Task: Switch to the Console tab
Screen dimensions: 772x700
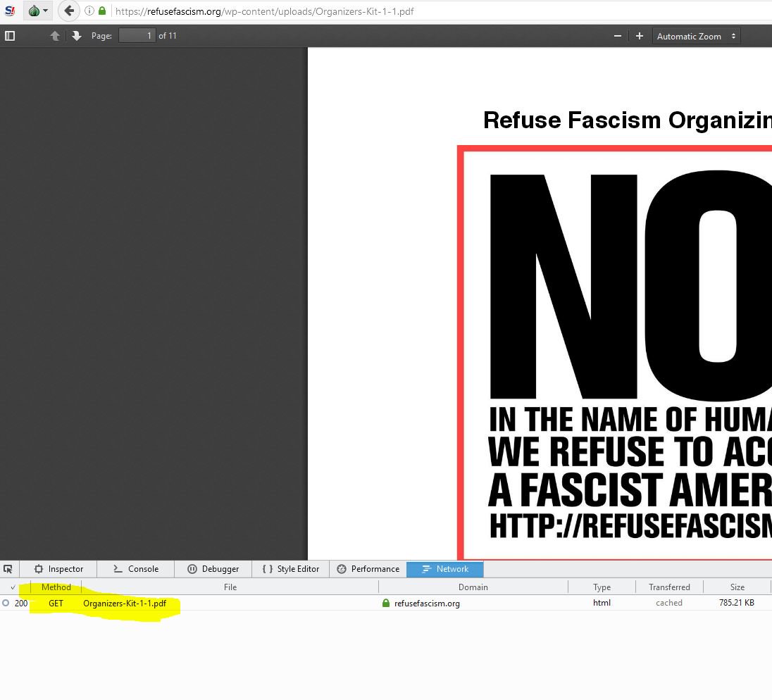Action: point(136,569)
